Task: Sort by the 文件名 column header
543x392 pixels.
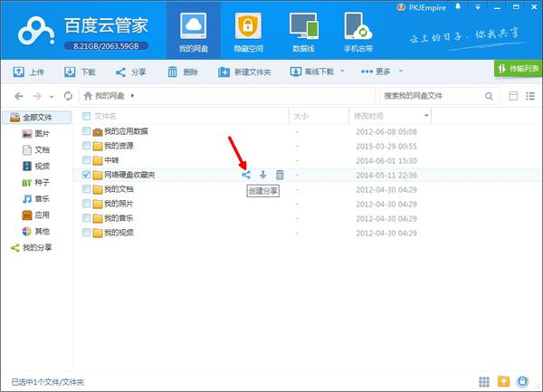Action: [x=106, y=116]
